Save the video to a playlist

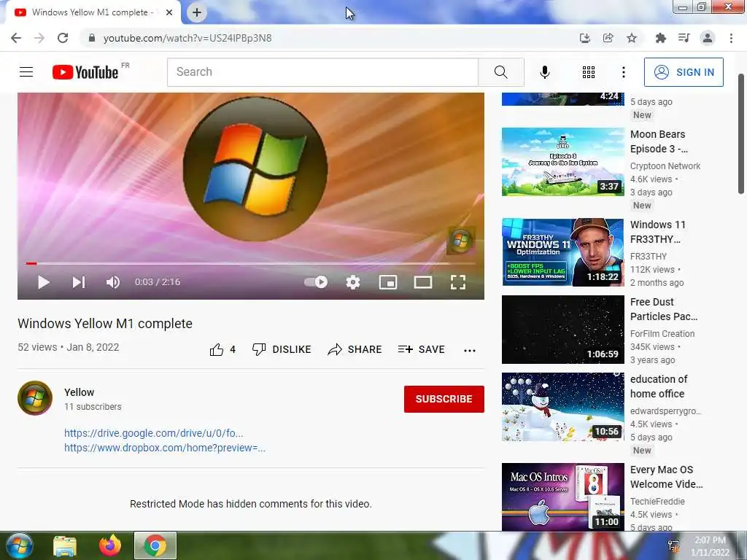tap(422, 349)
